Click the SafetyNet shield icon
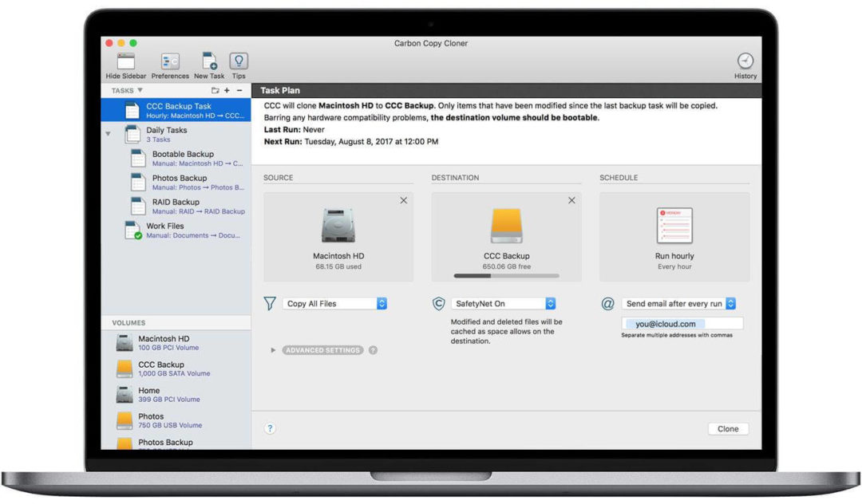Viewport: 862px width, 504px height. pyautogui.click(x=438, y=304)
